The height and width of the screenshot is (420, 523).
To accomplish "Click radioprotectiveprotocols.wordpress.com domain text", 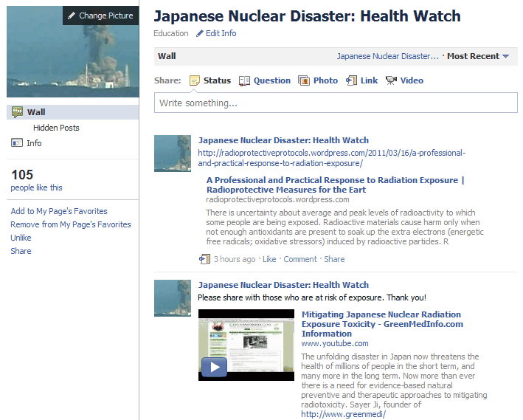I will [277, 199].
